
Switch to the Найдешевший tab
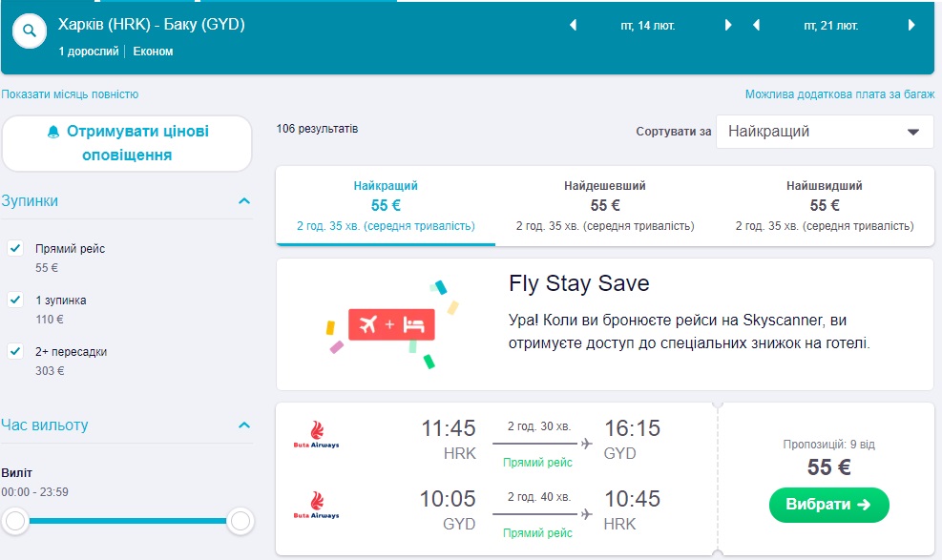pos(604,205)
